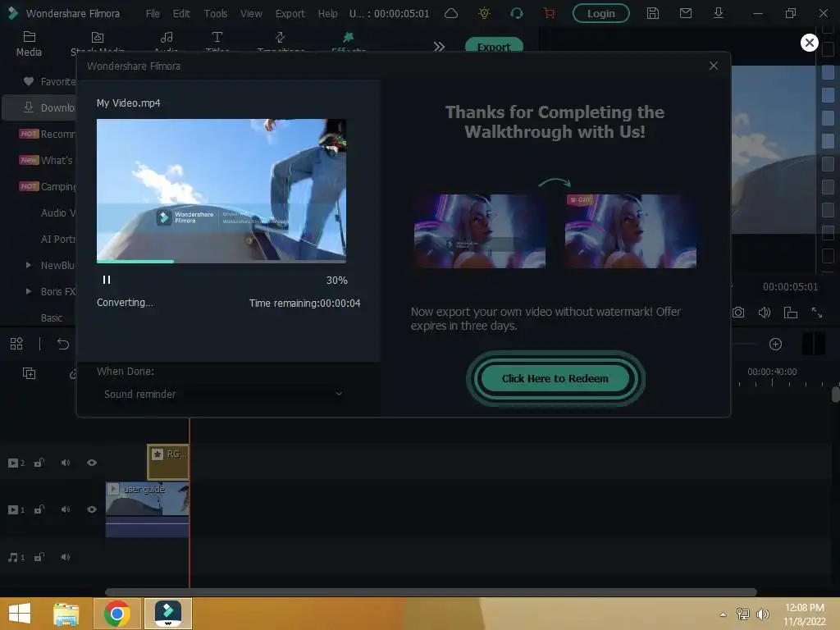Click the timeline zoom-in plus icon
Screen dimensions: 840x630
click(x=775, y=344)
